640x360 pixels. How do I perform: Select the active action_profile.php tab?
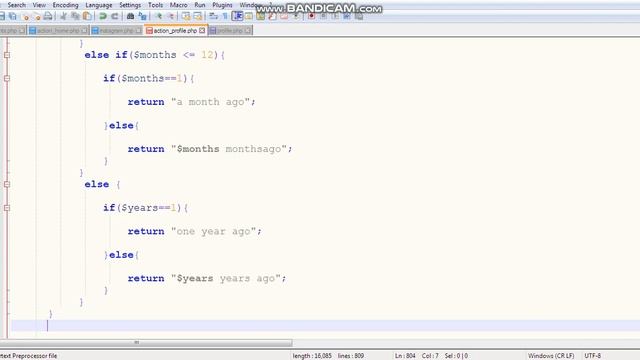pyautogui.click(x=176, y=30)
